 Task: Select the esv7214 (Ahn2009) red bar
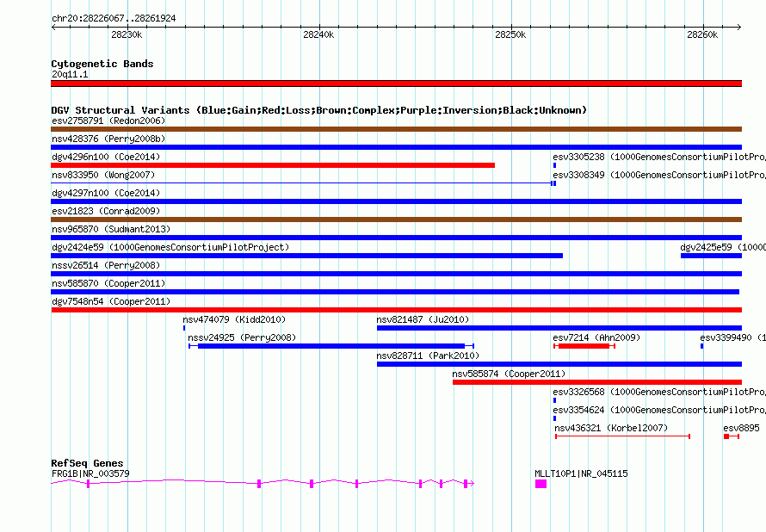[x=584, y=346]
